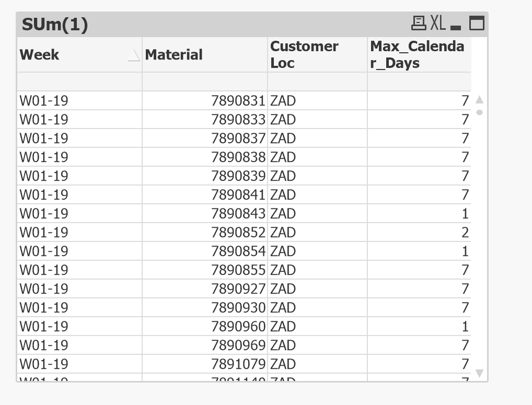Click the Max_Calendar_Days column header
532x405 pixels.
[417, 54]
